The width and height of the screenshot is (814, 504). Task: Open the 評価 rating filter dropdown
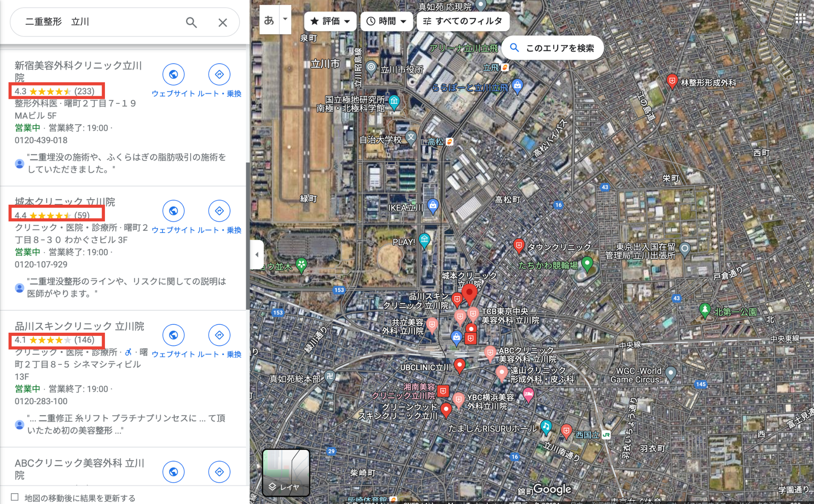tap(330, 21)
